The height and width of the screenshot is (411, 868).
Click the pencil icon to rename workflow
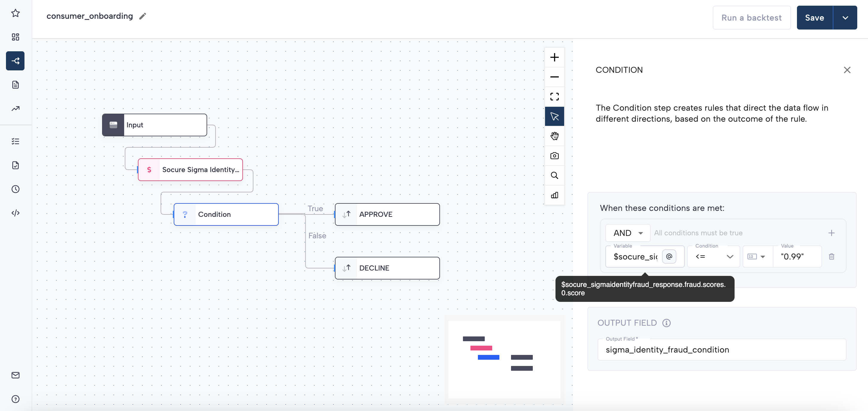pyautogui.click(x=143, y=16)
